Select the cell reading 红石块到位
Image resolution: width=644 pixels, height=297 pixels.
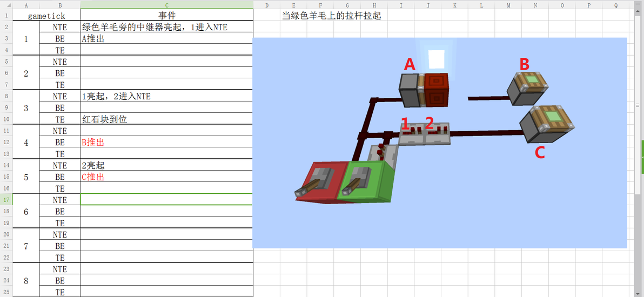click(x=167, y=119)
